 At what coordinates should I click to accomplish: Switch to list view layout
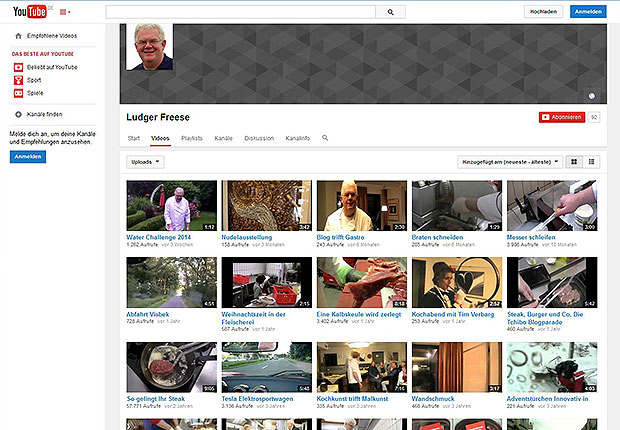click(593, 161)
